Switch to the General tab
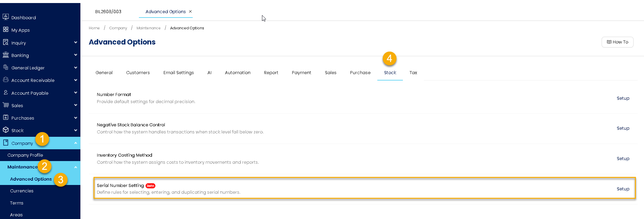 (104, 72)
